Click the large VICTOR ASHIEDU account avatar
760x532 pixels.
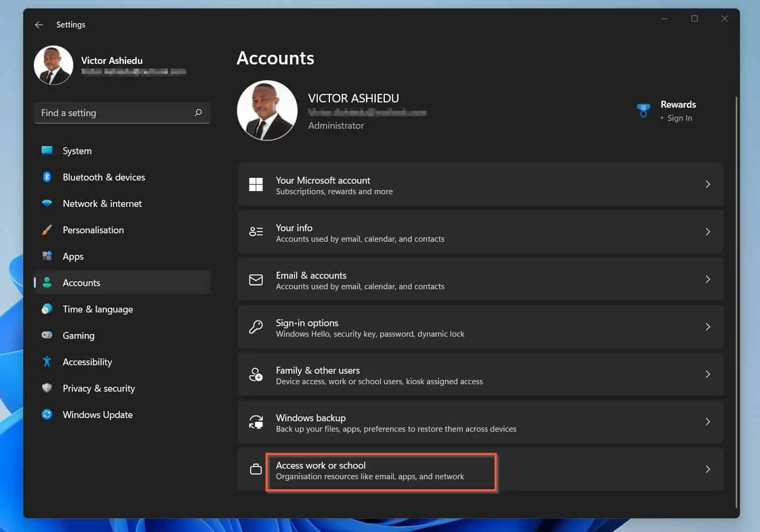pyautogui.click(x=267, y=110)
